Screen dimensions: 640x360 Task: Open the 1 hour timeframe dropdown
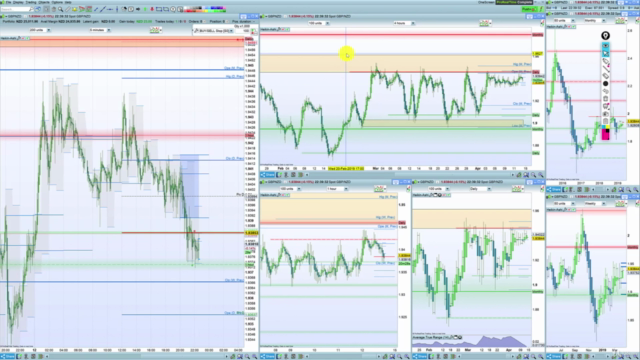point(337,189)
